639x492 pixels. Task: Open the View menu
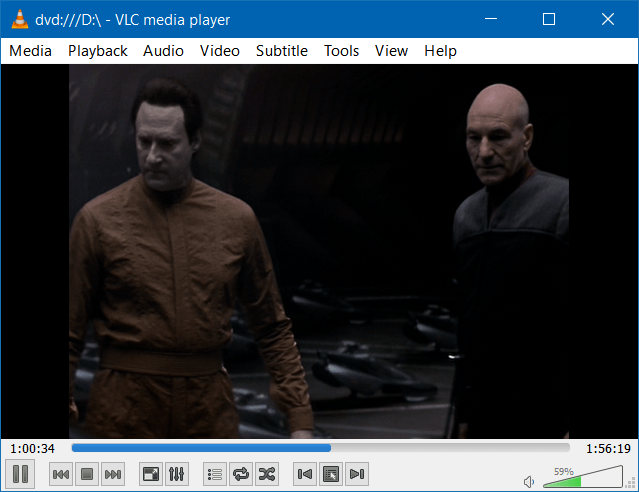pos(391,51)
